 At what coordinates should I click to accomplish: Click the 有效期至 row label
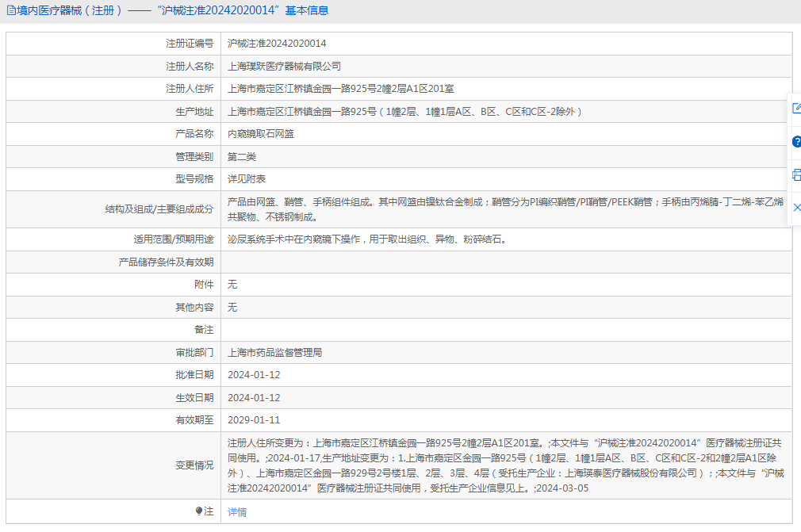tap(194, 420)
